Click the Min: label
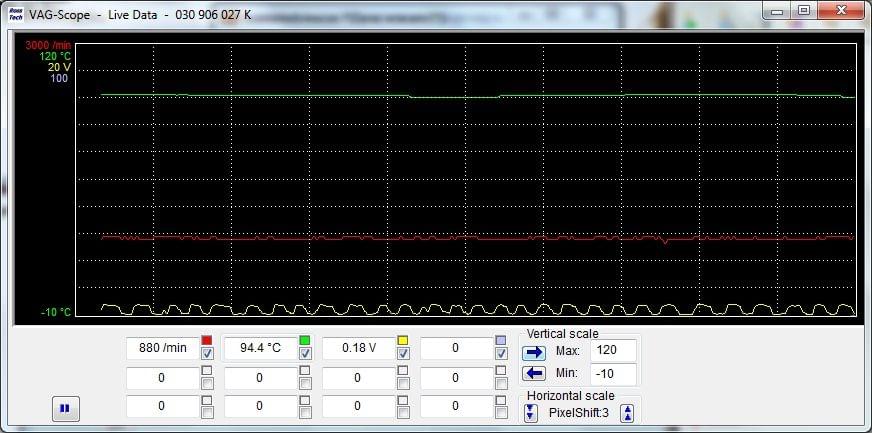The width and height of the screenshot is (872, 433). point(567,374)
